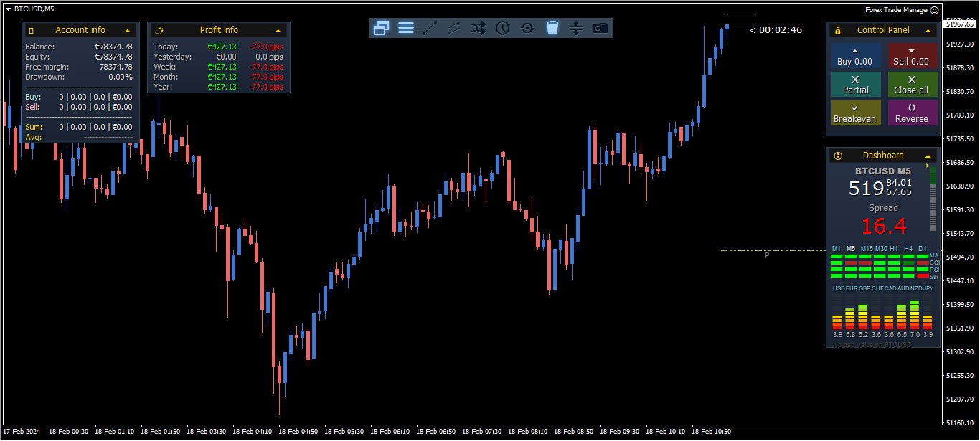
Task: Click the three-line list icon in toolbar
Action: coord(406,28)
